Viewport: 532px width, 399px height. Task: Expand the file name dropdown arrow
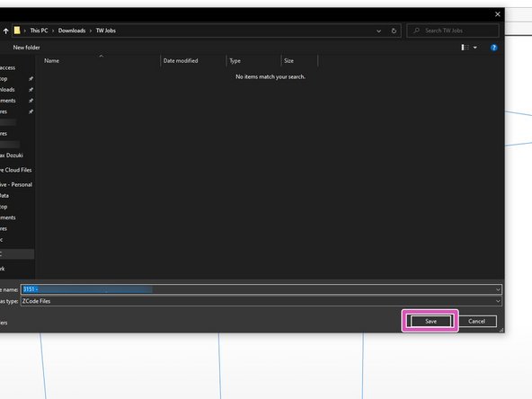(498, 289)
